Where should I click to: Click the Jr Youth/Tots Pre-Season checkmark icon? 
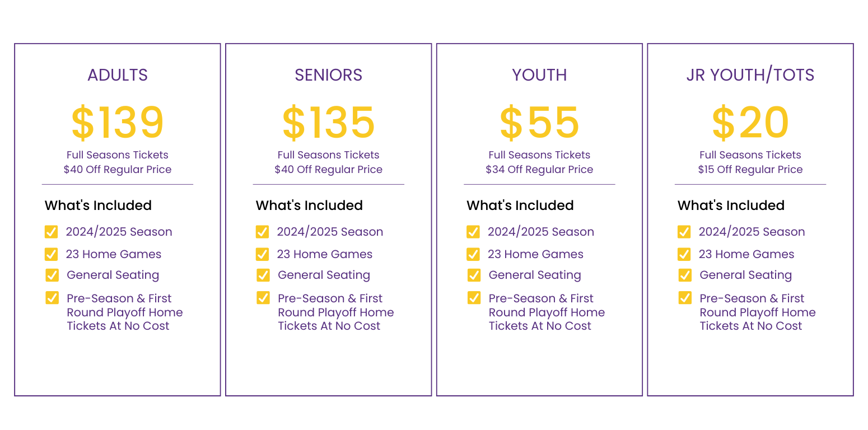(685, 297)
